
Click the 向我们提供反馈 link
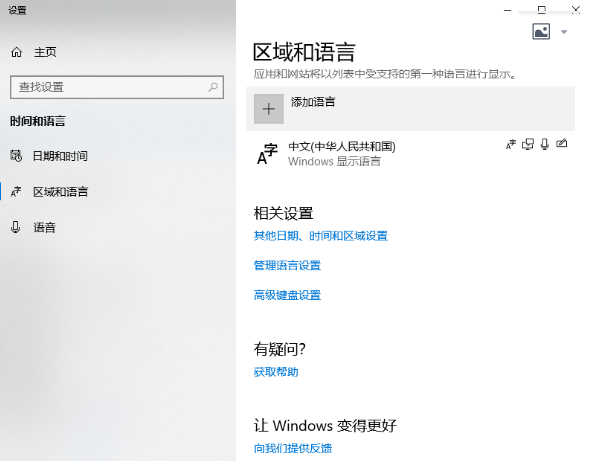click(x=293, y=448)
